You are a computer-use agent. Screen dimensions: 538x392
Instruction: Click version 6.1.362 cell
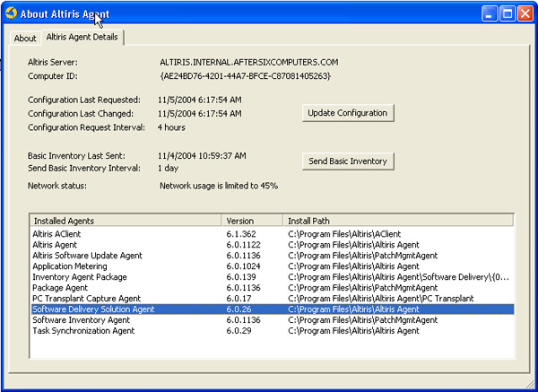(241, 234)
